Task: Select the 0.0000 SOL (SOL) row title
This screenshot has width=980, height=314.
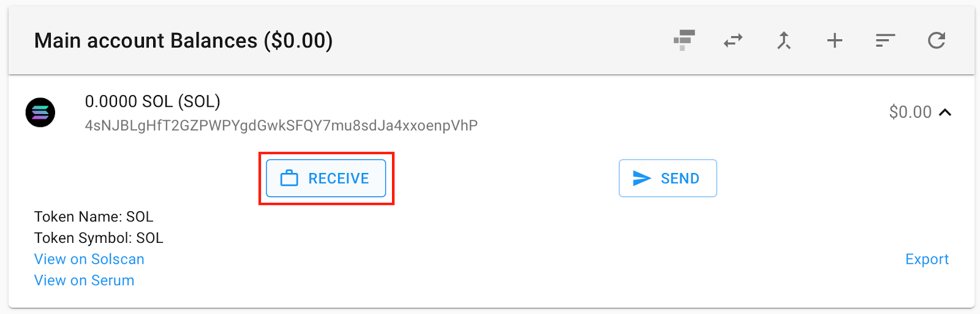Action: click(x=153, y=101)
